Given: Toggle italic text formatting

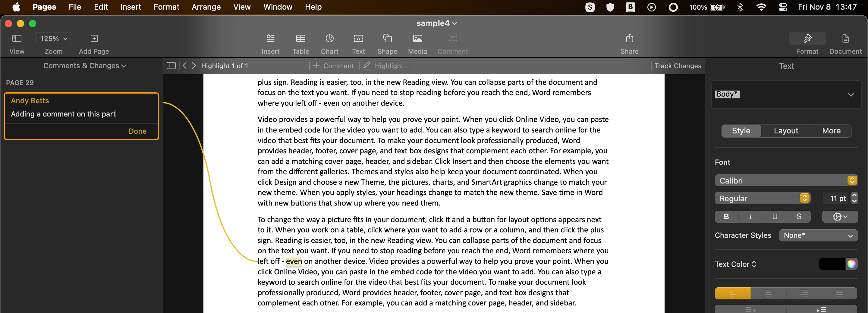Looking at the screenshot, I should point(750,216).
